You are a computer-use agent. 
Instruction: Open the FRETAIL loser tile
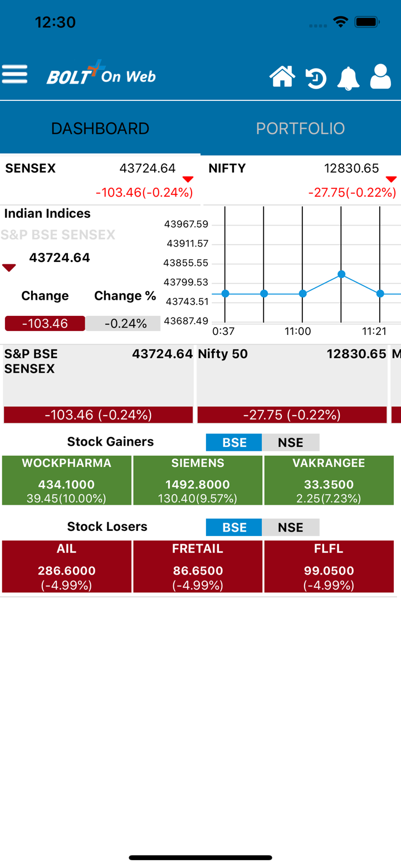click(x=198, y=566)
